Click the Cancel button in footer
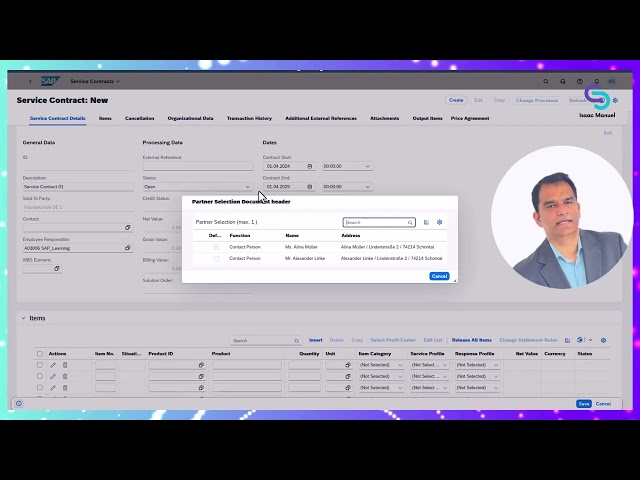This screenshot has width=640, height=480. pyautogui.click(x=603, y=404)
